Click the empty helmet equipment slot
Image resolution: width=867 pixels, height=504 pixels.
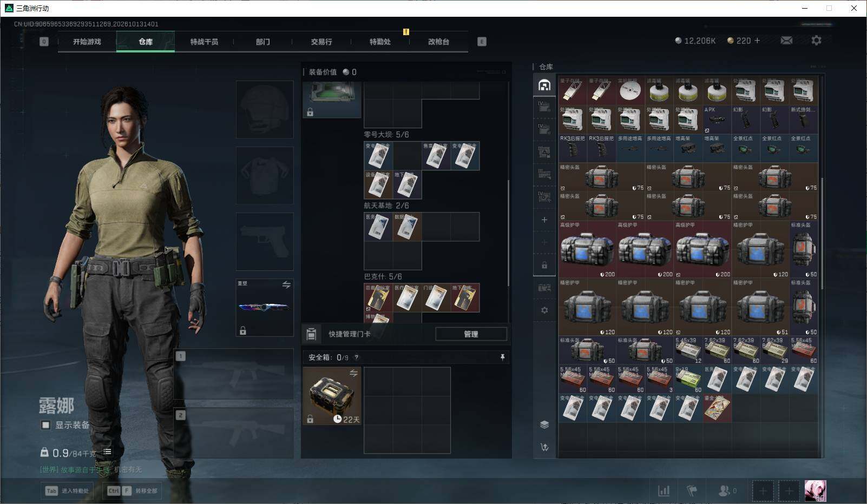point(265,109)
